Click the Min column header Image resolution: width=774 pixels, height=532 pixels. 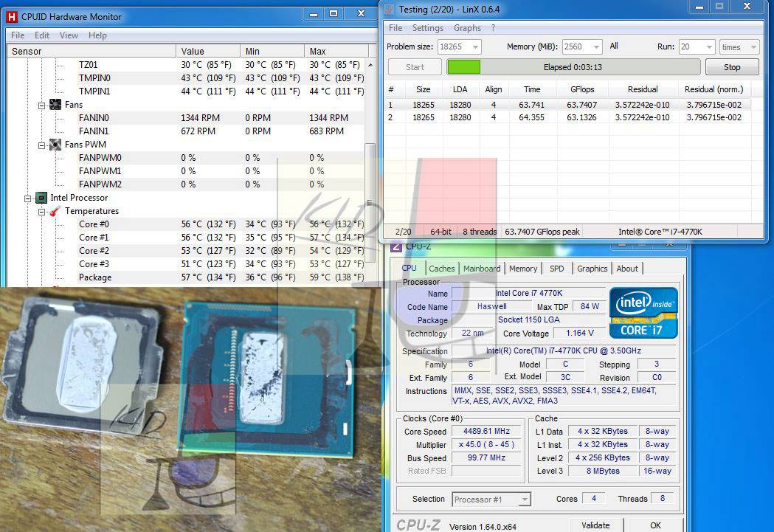[x=272, y=52]
